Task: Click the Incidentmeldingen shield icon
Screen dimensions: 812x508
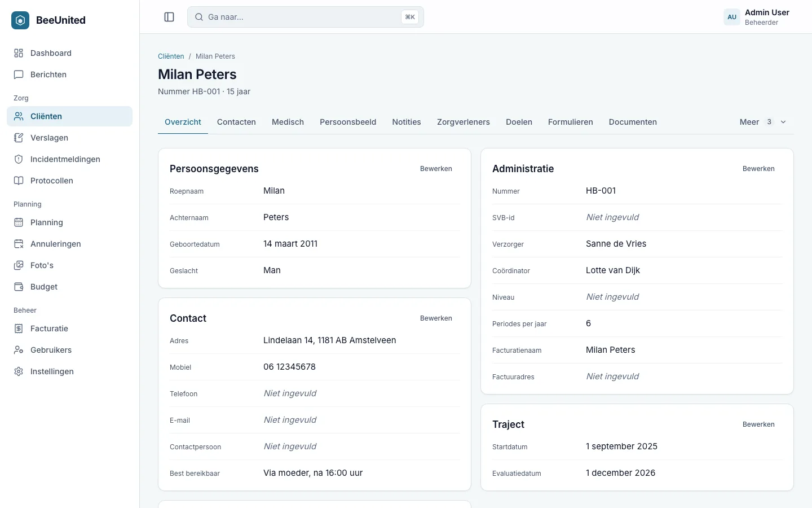Action: (19, 159)
